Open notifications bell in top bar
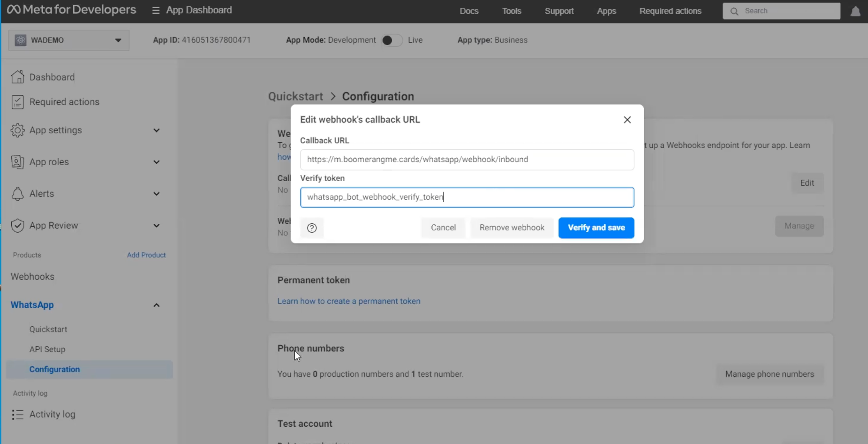Screen dimensions: 868x444 click(855, 11)
